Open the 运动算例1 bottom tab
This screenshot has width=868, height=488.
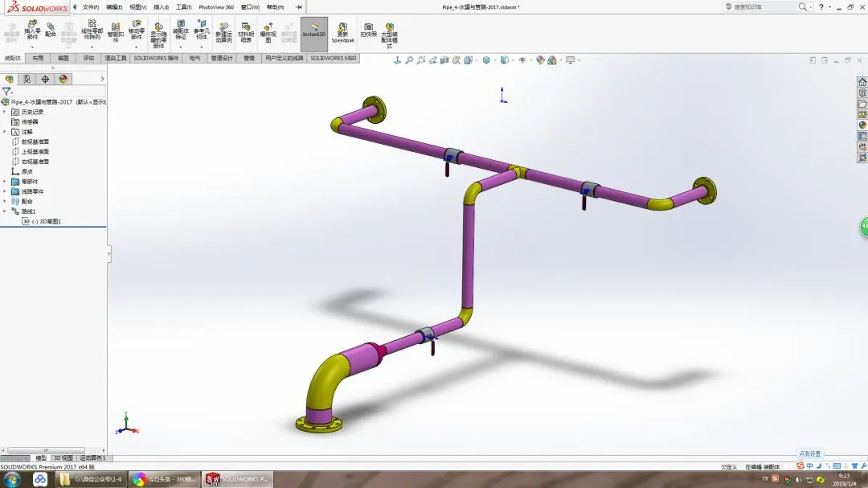click(92, 458)
